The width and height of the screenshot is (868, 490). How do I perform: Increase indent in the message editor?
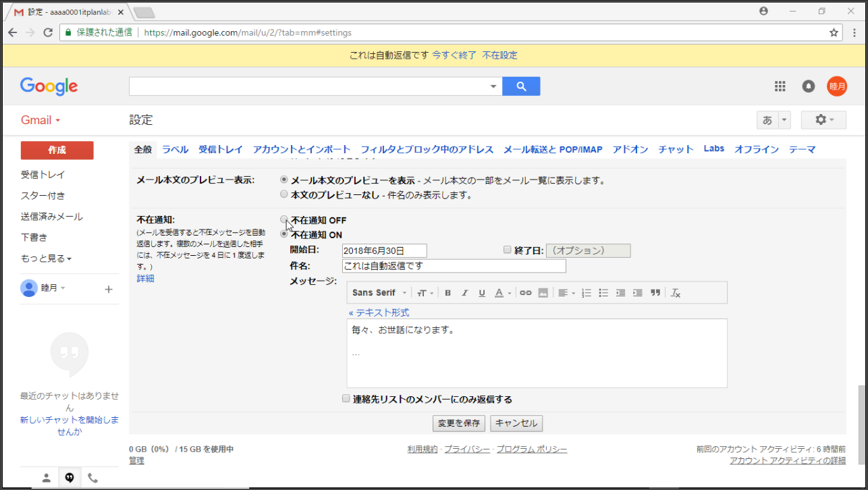tap(637, 293)
